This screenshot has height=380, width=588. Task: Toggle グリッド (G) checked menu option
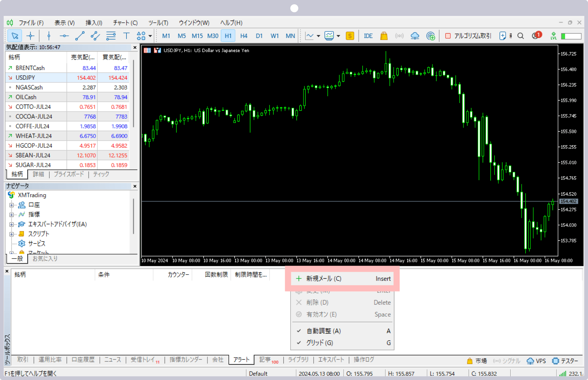click(342, 343)
